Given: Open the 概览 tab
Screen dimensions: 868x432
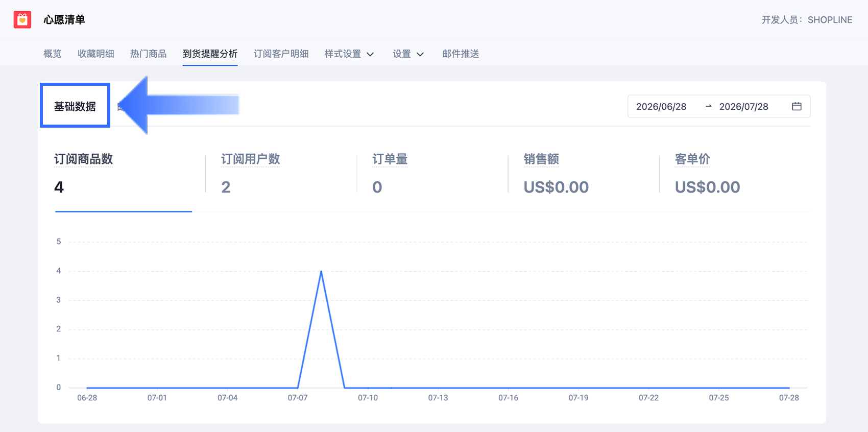Looking at the screenshot, I should click(53, 54).
